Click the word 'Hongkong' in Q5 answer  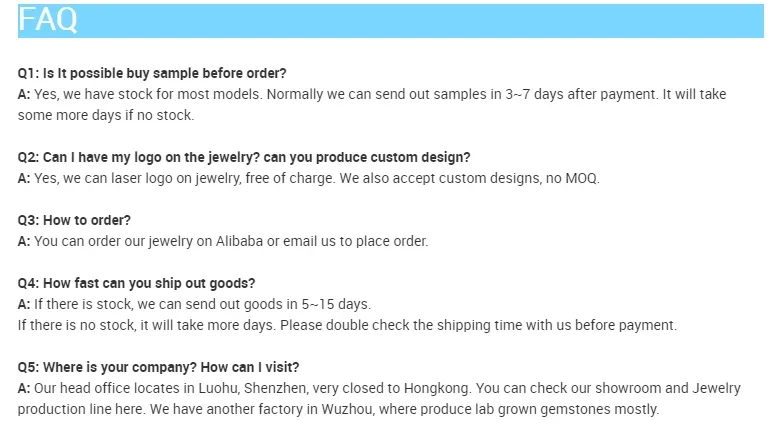437,389
